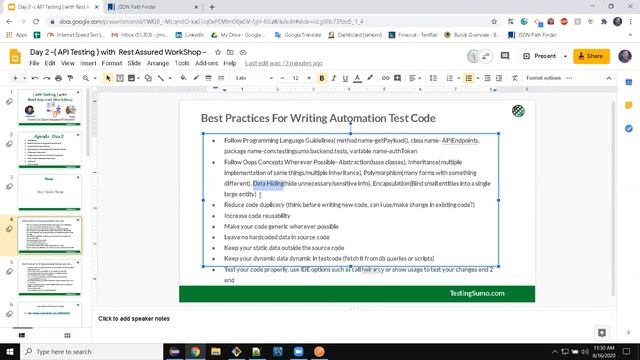The height and width of the screenshot is (360, 640).
Task: Open the Insert menu
Action: pos(88,63)
